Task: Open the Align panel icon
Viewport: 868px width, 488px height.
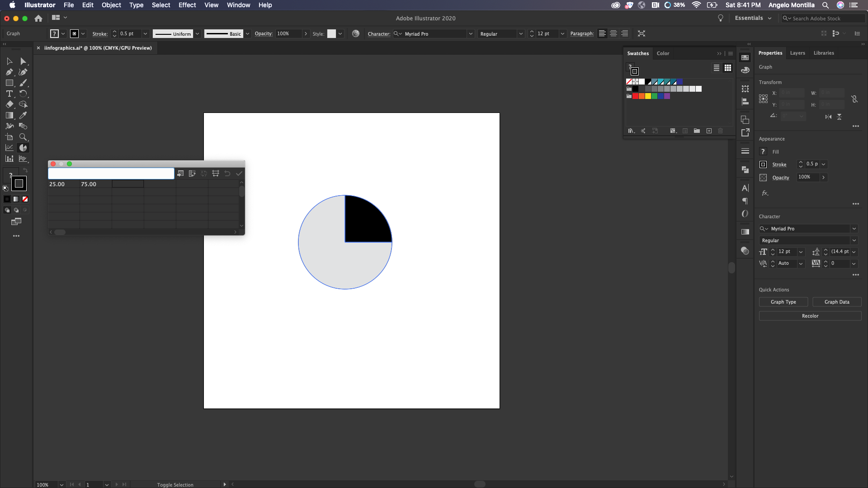Action: 745,102
